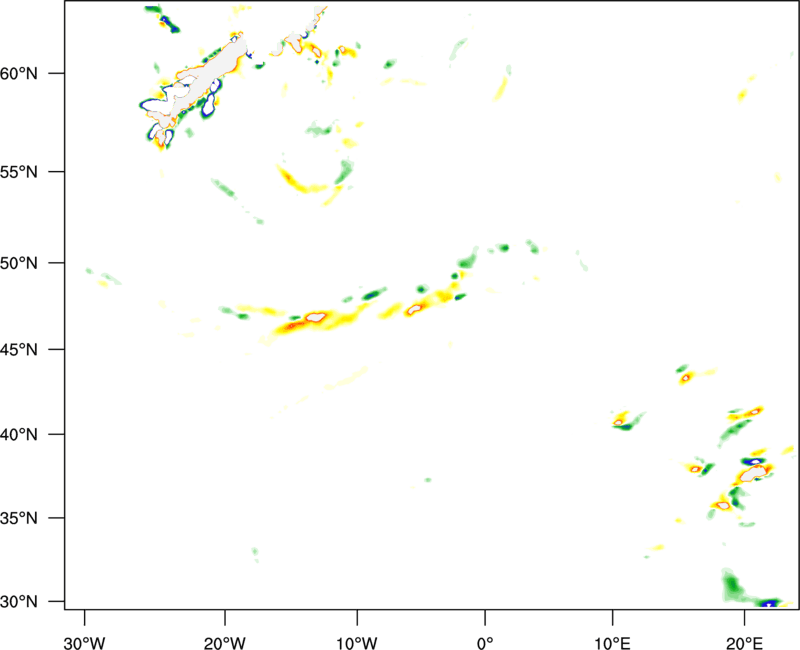Click the 10°W longitude label
800x650 pixels.
click(356, 644)
